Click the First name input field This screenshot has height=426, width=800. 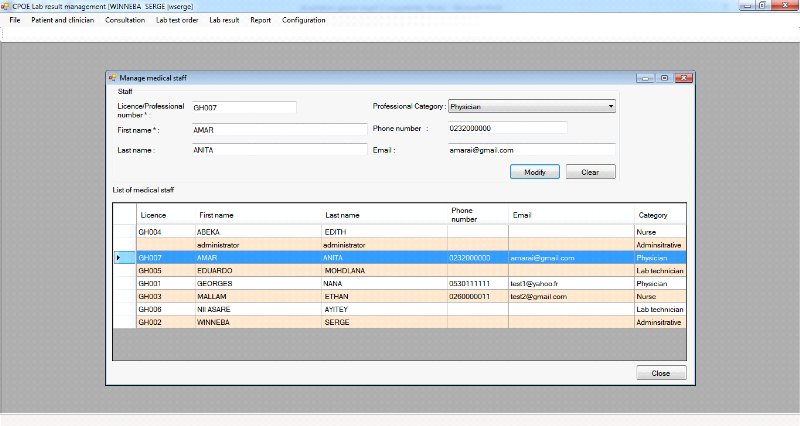[x=278, y=129]
